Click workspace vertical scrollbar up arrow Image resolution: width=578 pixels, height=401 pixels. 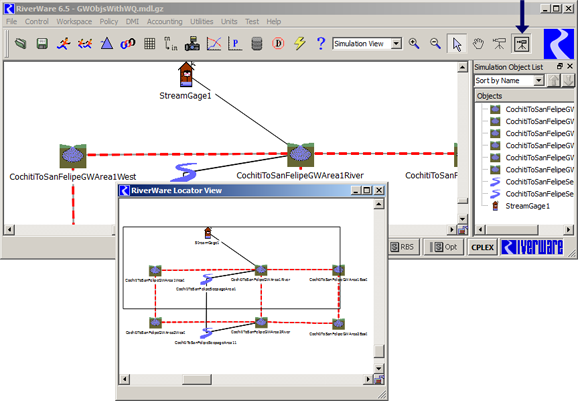coord(462,67)
